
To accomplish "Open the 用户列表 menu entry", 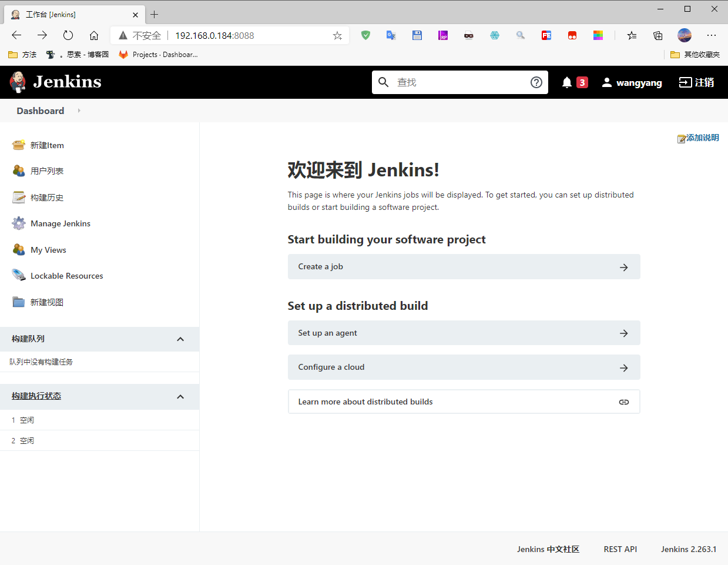I will (x=47, y=171).
